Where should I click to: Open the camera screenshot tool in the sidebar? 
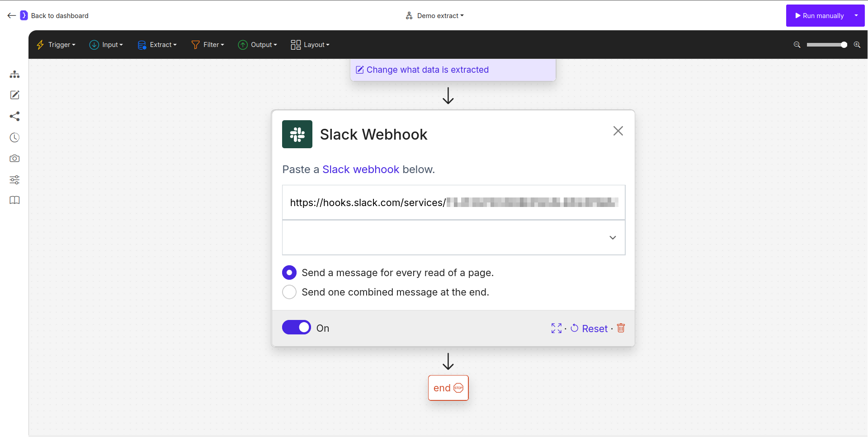[x=14, y=159]
